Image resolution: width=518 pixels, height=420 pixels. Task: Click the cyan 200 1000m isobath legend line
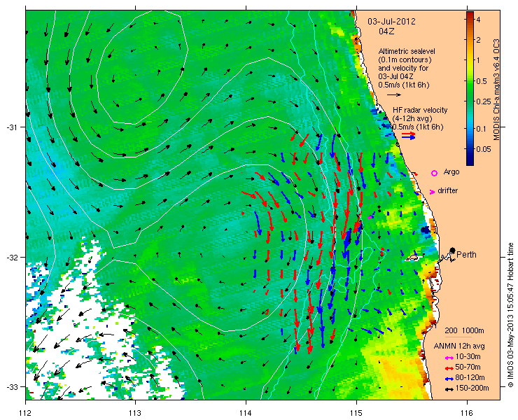coord(458,337)
